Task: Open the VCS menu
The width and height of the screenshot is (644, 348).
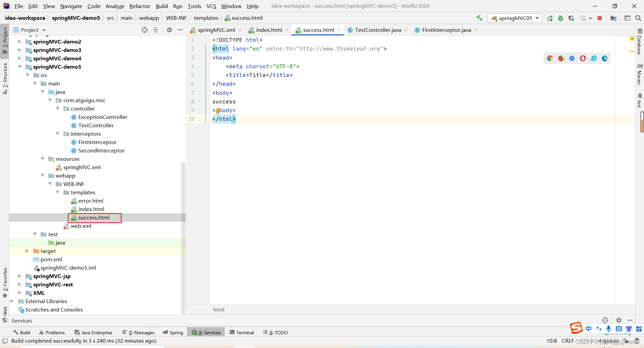Action: click(x=211, y=6)
